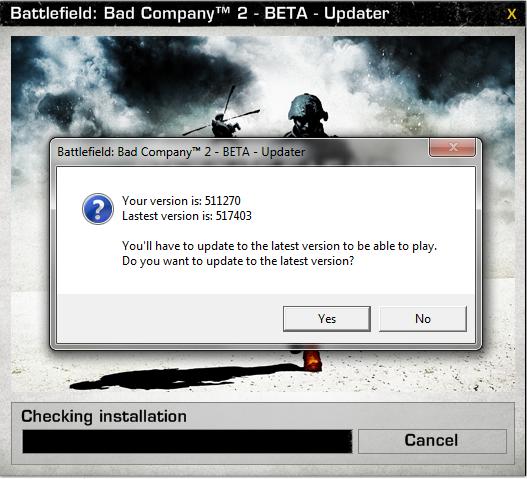
Task: Click the update dialog's title bar text
Action: [x=181, y=152]
